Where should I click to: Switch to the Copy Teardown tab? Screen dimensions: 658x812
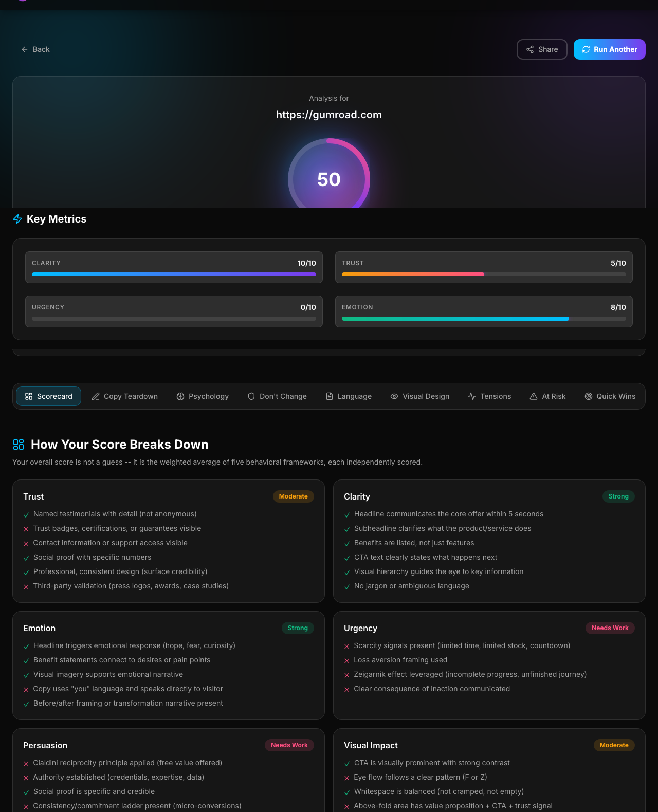pos(125,396)
